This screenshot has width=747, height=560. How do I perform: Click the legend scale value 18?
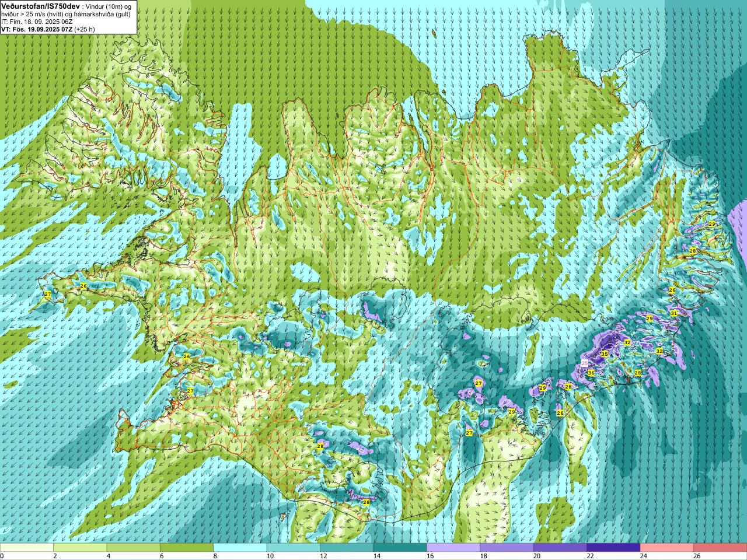point(483,556)
